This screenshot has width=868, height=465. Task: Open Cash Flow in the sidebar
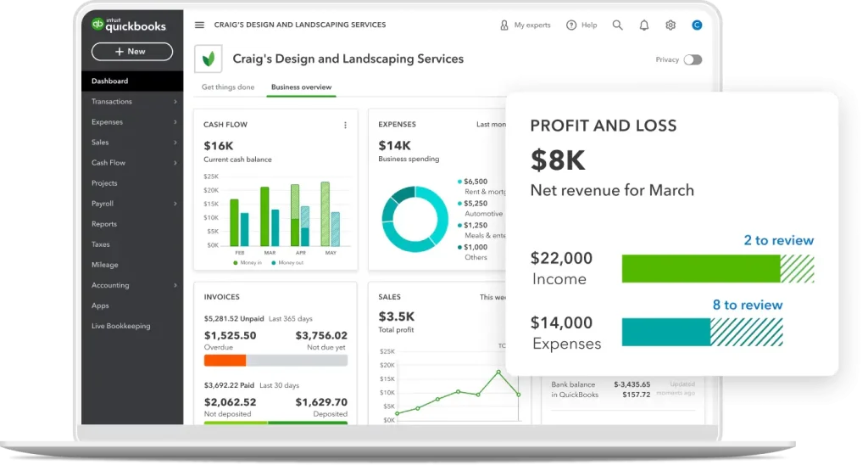(x=108, y=163)
